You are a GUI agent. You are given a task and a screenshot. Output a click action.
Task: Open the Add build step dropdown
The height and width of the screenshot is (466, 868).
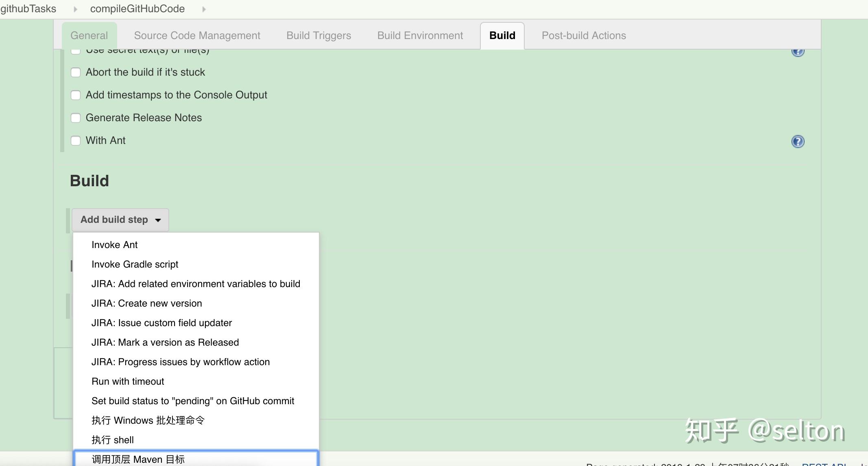point(120,220)
